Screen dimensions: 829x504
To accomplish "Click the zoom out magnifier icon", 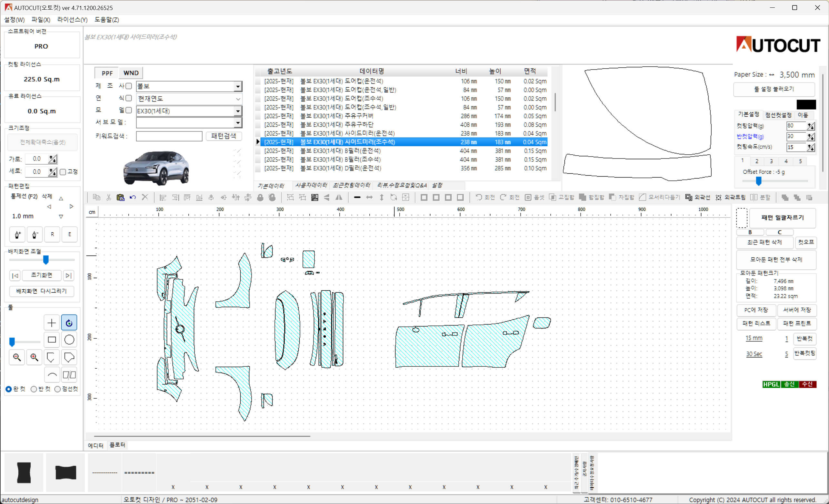I will [17, 357].
